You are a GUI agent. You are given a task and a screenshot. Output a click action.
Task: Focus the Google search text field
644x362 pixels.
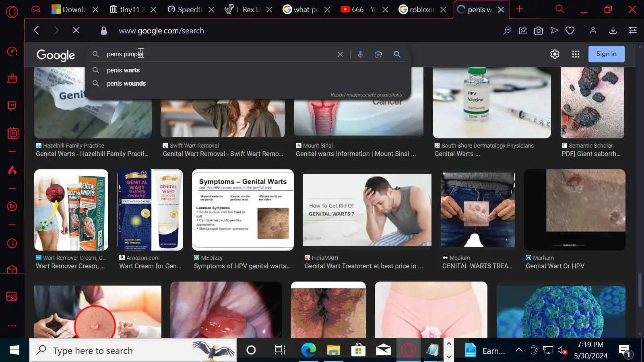coord(219,54)
